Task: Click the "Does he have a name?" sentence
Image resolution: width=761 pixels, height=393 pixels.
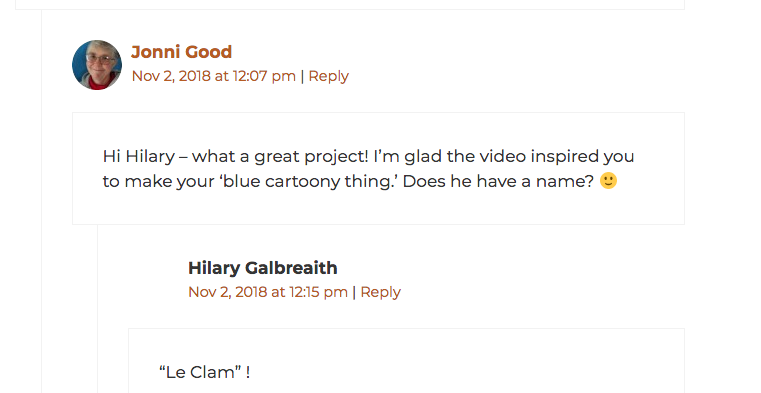Action: click(498, 181)
